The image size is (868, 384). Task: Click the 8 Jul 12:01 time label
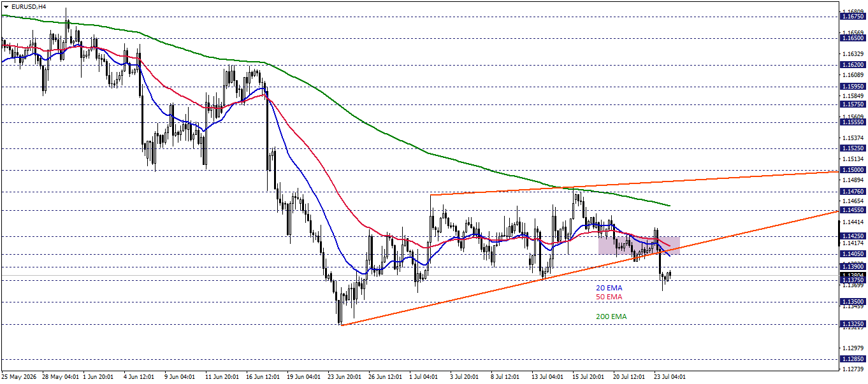point(505,377)
